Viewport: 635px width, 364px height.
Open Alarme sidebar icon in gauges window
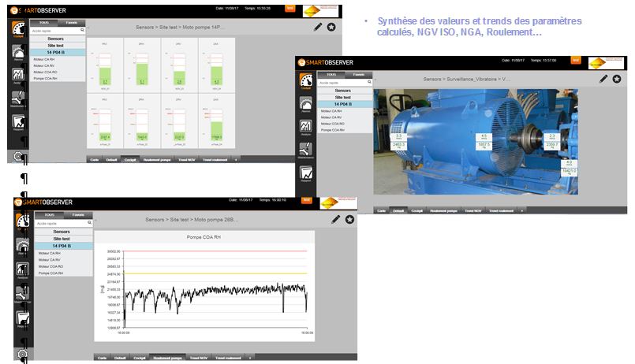coord(18,53)
